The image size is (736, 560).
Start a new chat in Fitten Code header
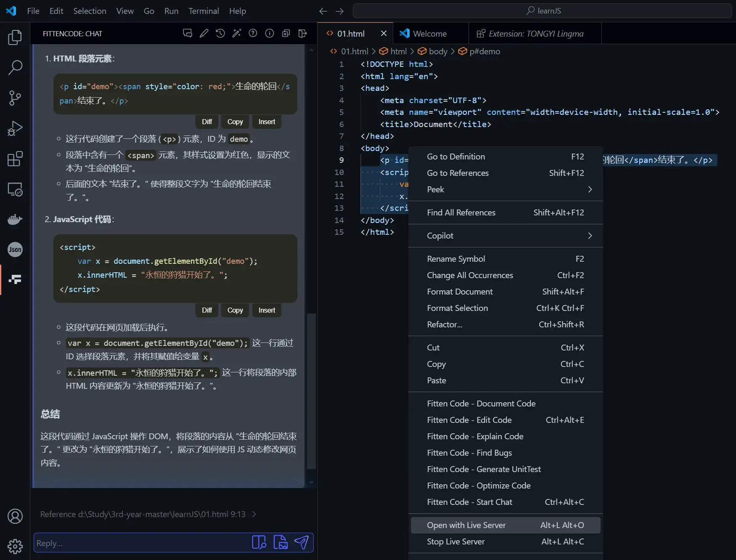(x=188, y=33)
